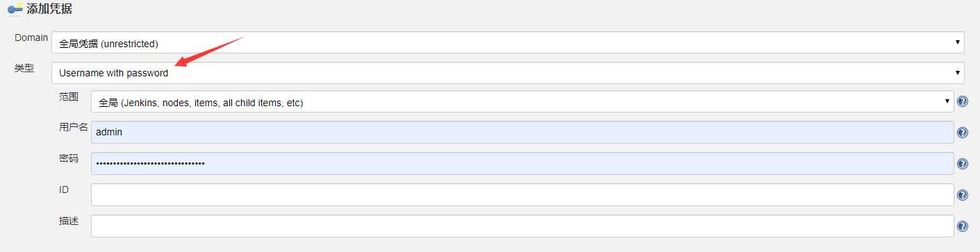The image size is (980, 252).
Task: Focus the 用户名 field containing admin
Action: click(522, 132)
